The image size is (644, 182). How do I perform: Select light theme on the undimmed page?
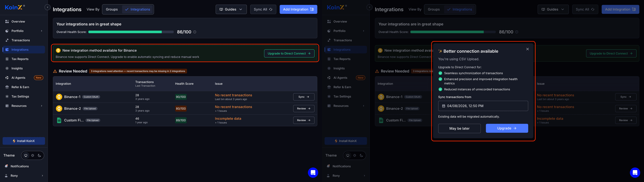pos(33,156)
